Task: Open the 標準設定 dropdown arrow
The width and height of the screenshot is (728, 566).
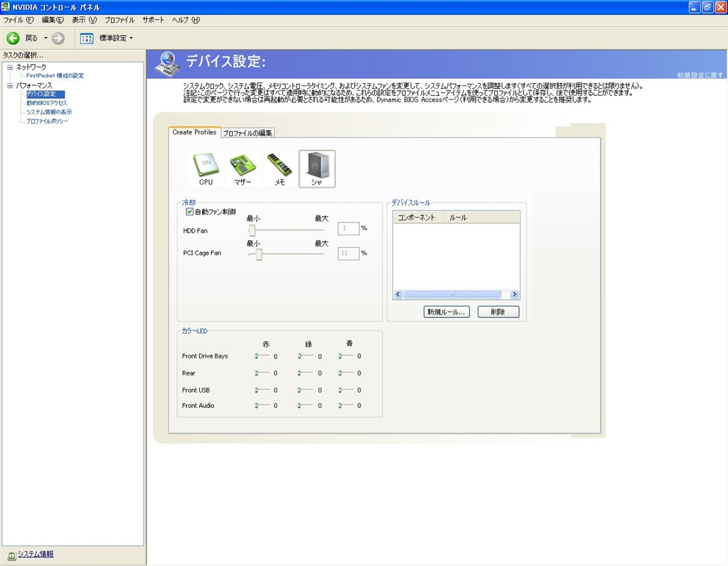Action: 131,38
